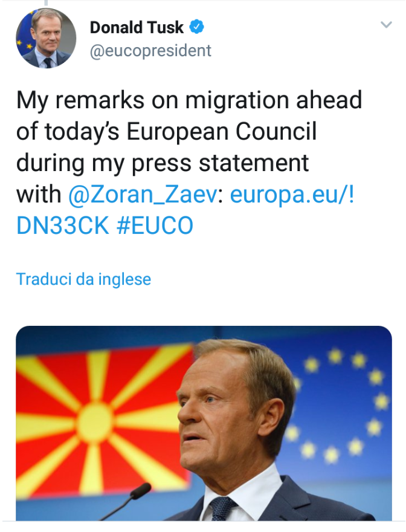The height and width of the screenshot is (532, 406).
Task: Open the @eucopresident handle
Action: (150, 51)
